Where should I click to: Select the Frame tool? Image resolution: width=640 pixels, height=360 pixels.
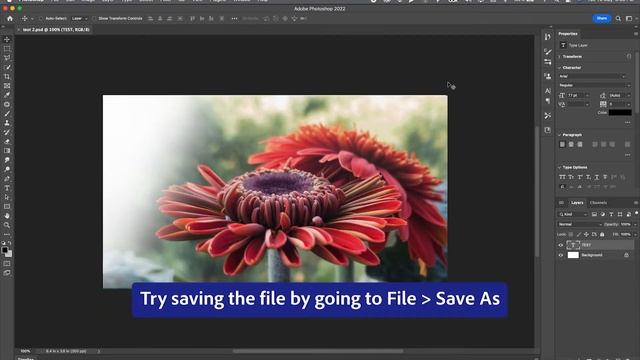[x=7, y=86]
